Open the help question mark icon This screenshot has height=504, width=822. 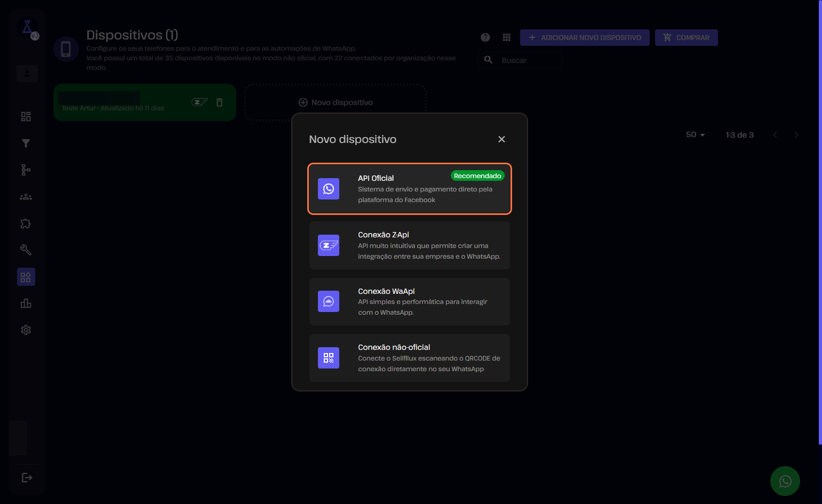(485, 37)
